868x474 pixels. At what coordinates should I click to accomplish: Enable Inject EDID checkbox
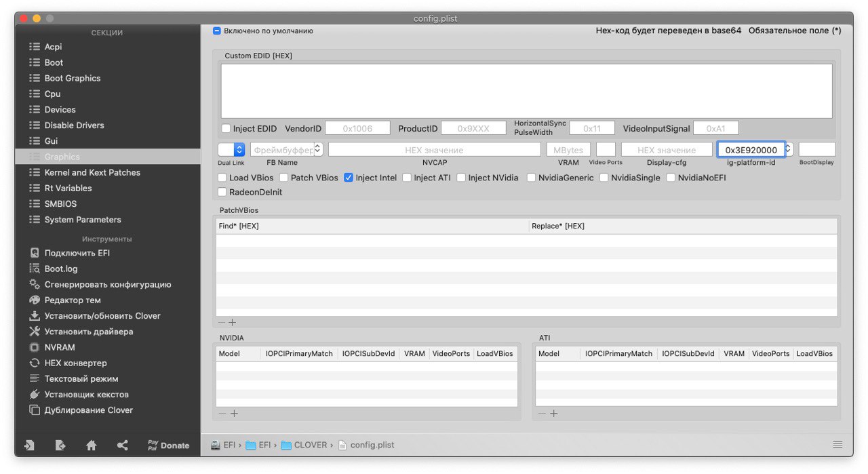point(226,128)
